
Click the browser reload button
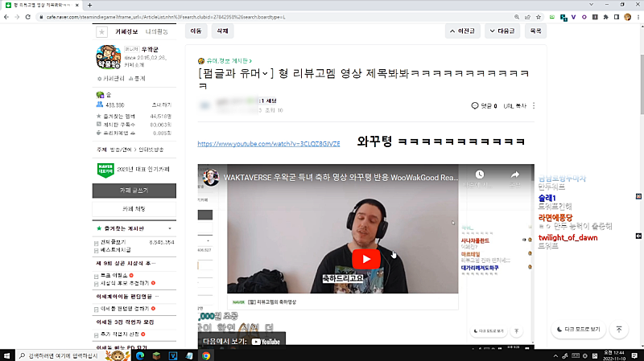point(28,16)
